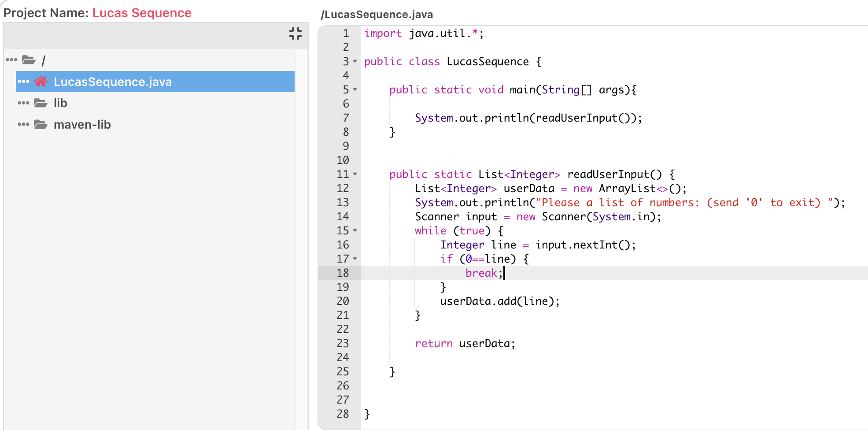
Task: Click the root "/" folder icon
Action: tap(29, 60)
